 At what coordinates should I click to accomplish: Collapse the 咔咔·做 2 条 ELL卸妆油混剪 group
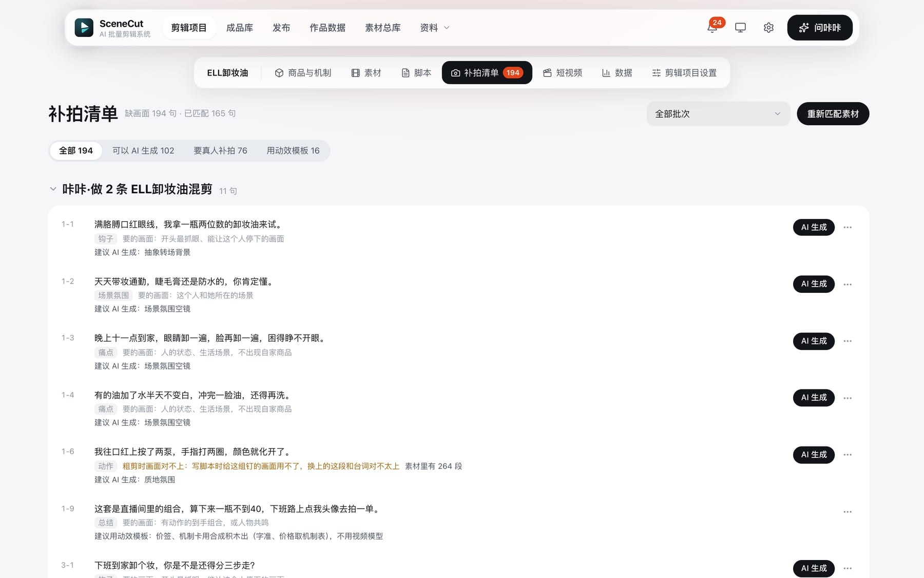[x=53, y=189]
